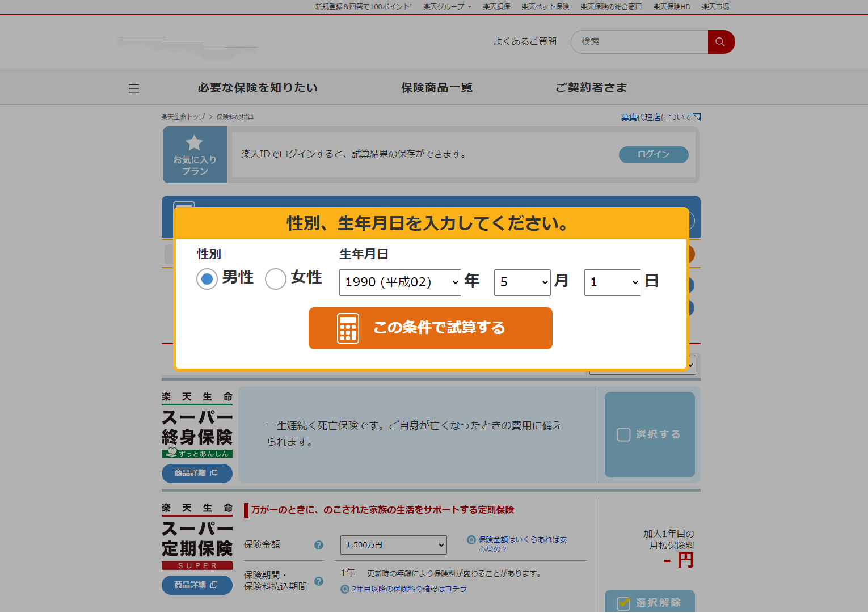Select the 男性 radio button
Image resolution: width=868 pixels, height=613 pixels.
pyautogui.click(x=207, y=279)
